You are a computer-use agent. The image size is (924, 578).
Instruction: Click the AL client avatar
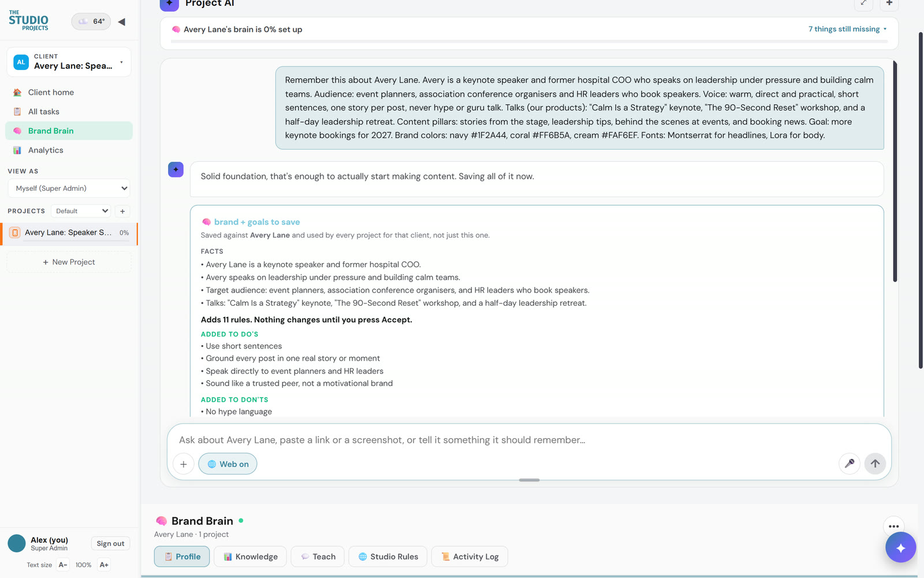[21, 62]
